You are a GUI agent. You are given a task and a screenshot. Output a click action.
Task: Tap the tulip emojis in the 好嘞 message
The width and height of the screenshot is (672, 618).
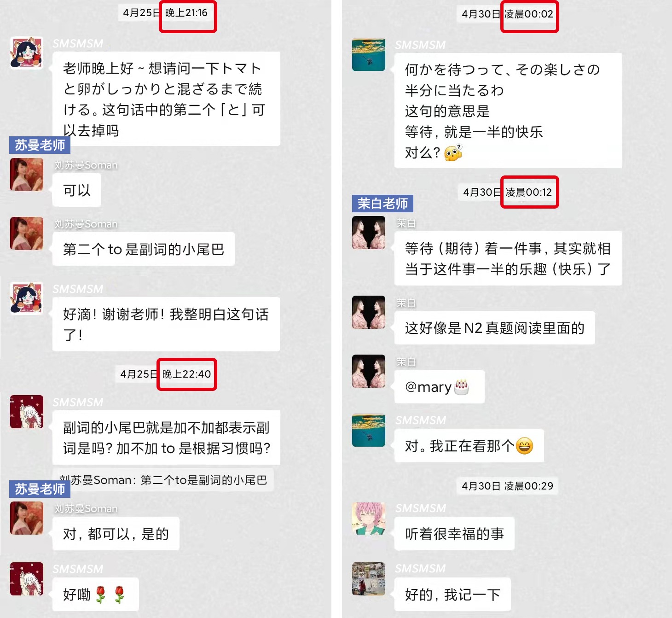click(110, 595)
